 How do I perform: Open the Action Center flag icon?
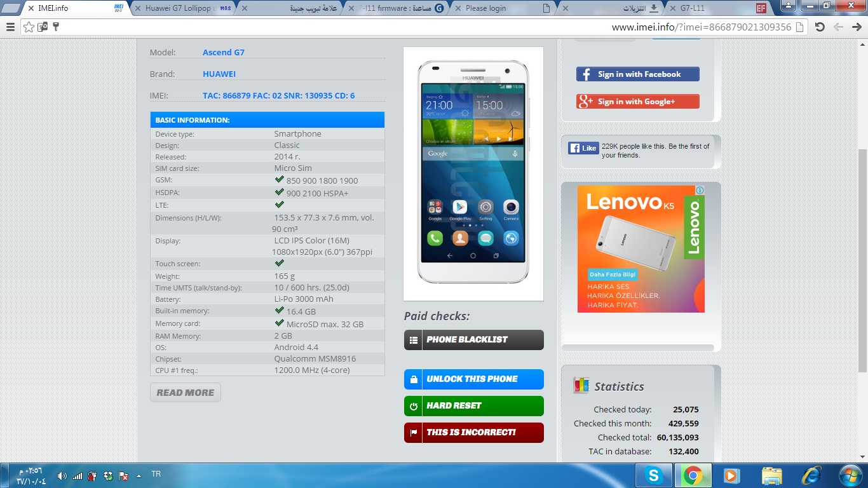coord(124,475)
